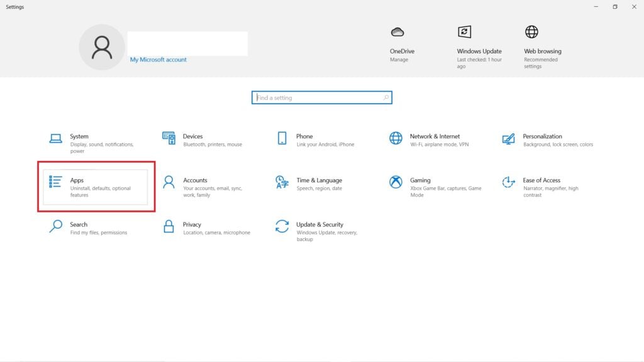
Task: Open the Gaming Xbox icon
Action: click(396, 182)
